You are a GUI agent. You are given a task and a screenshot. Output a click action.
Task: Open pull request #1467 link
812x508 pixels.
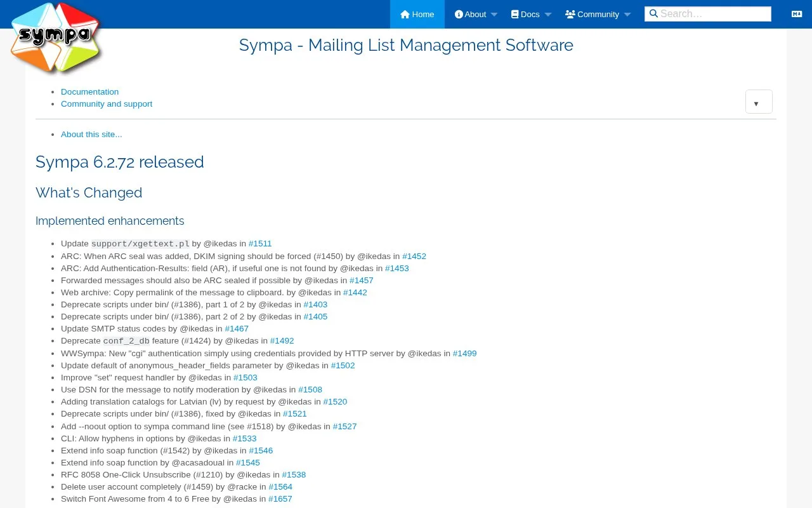[x=237, y=329]
